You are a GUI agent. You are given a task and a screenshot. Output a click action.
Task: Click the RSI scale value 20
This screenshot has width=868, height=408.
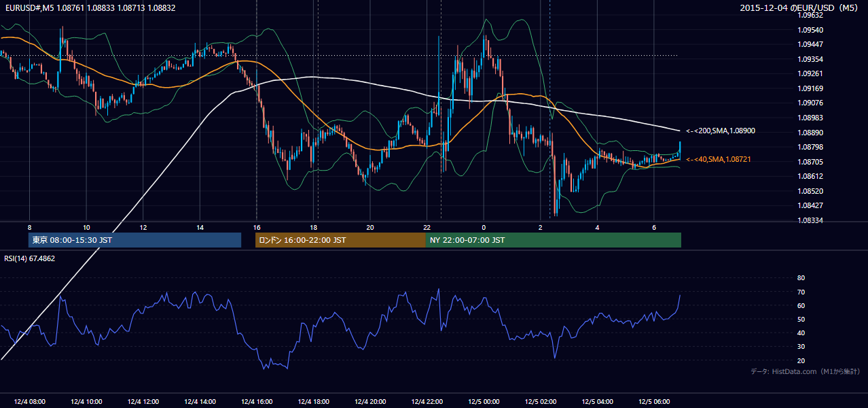tap(801, 360)
